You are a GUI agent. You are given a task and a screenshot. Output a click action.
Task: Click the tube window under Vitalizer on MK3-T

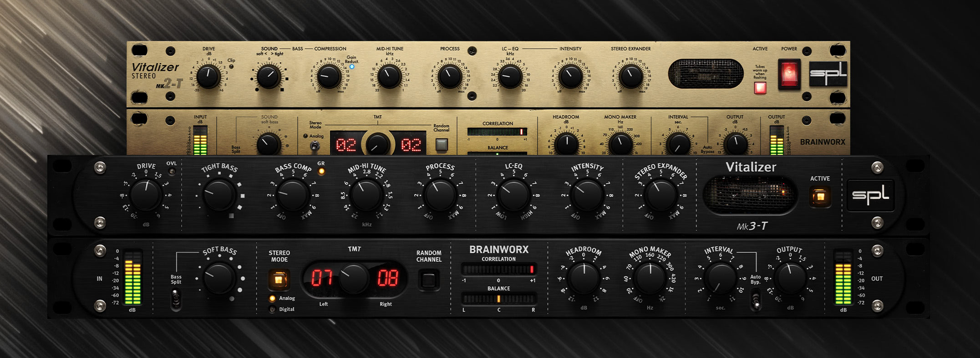point(750,195)
